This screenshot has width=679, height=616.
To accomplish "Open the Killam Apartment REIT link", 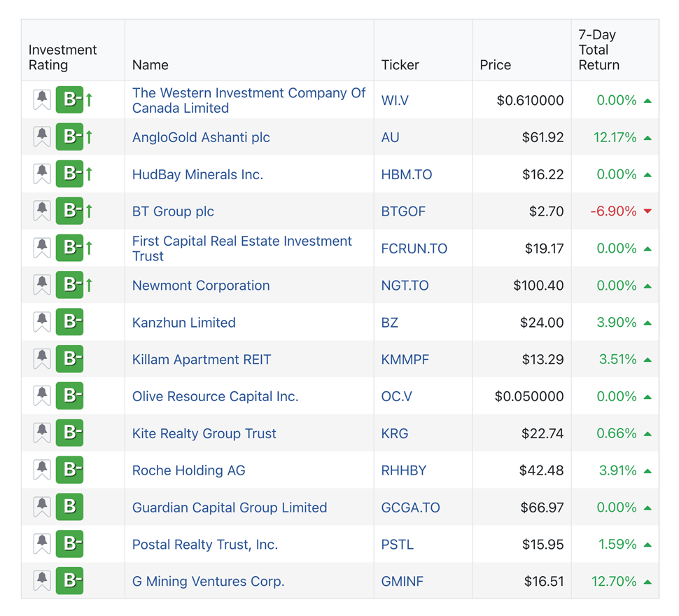I will click(201, 360).
